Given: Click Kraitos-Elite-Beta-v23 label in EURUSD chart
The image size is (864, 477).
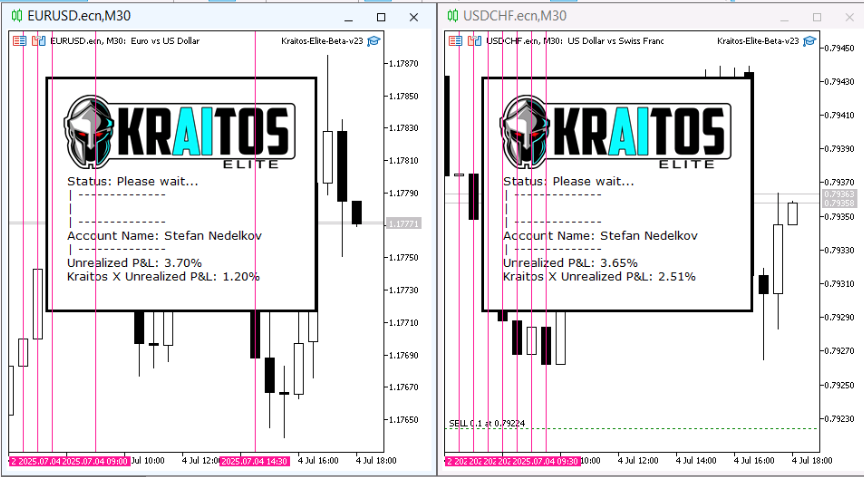Looking at the screenshot, I should (322, 41).
